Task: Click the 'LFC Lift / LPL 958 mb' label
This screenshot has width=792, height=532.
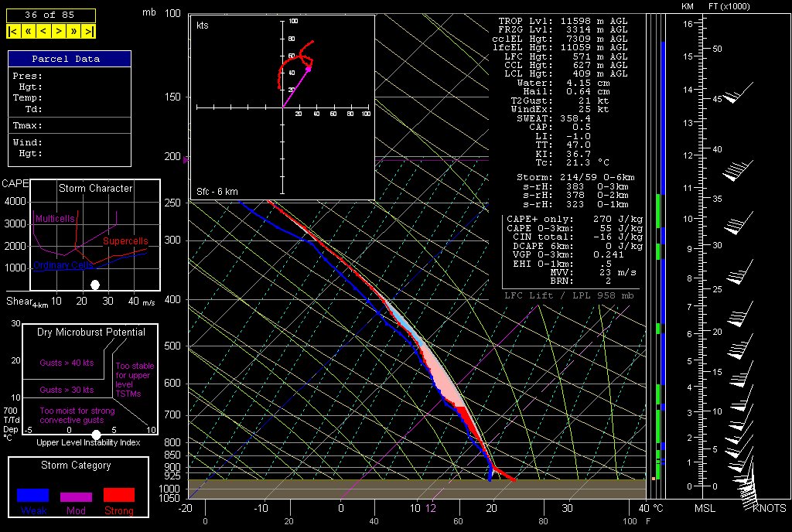Action: pos(573,295)
